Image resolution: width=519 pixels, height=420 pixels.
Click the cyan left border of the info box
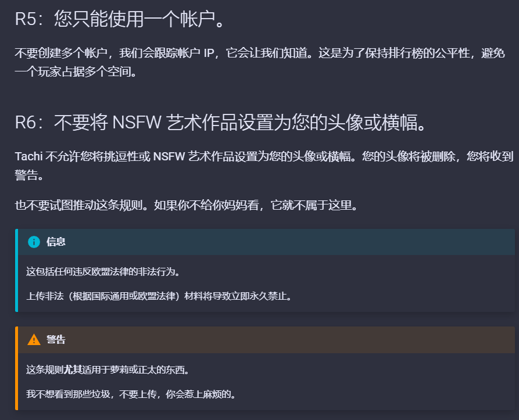coord(16,270)
